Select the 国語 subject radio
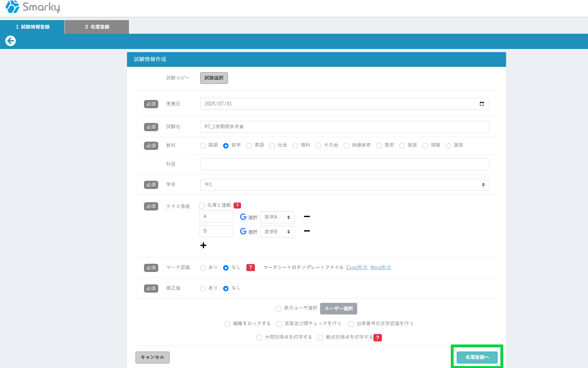The image size is (588, 368). tap(203, 146)
